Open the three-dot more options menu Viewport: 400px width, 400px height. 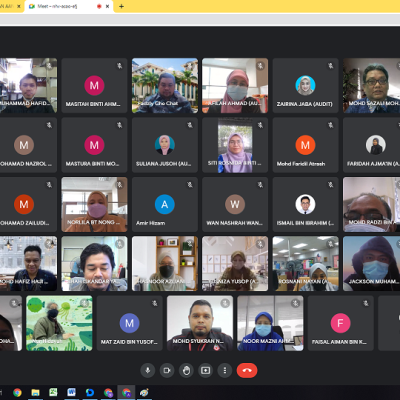point(225,370)
